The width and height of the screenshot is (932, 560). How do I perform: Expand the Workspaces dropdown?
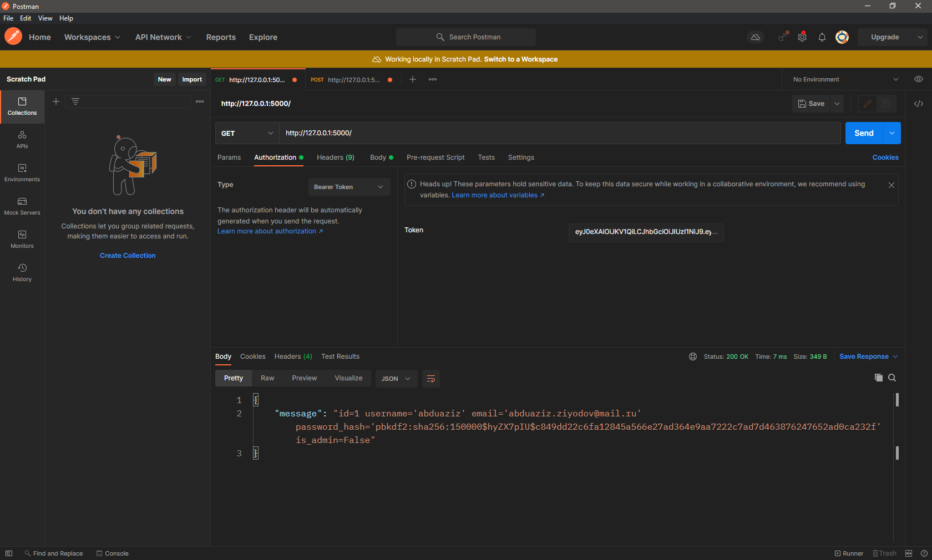[92, 37]
